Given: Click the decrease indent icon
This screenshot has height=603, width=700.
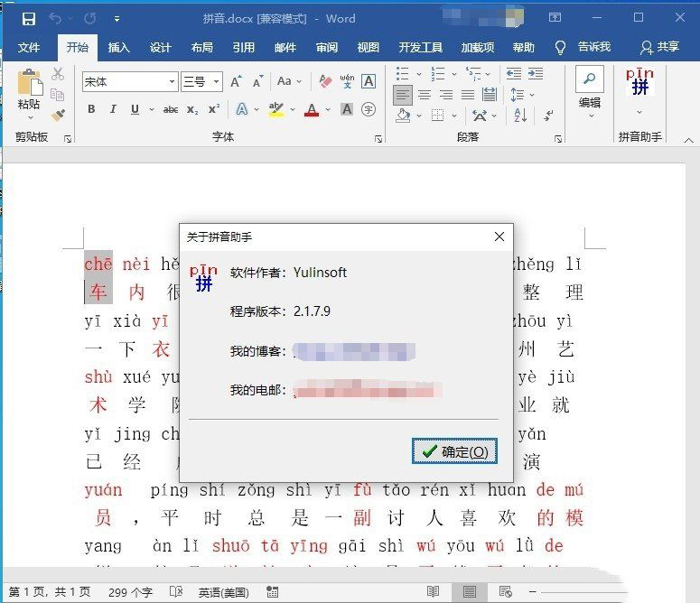Looking at the screenshot, I should coord(514,74).
